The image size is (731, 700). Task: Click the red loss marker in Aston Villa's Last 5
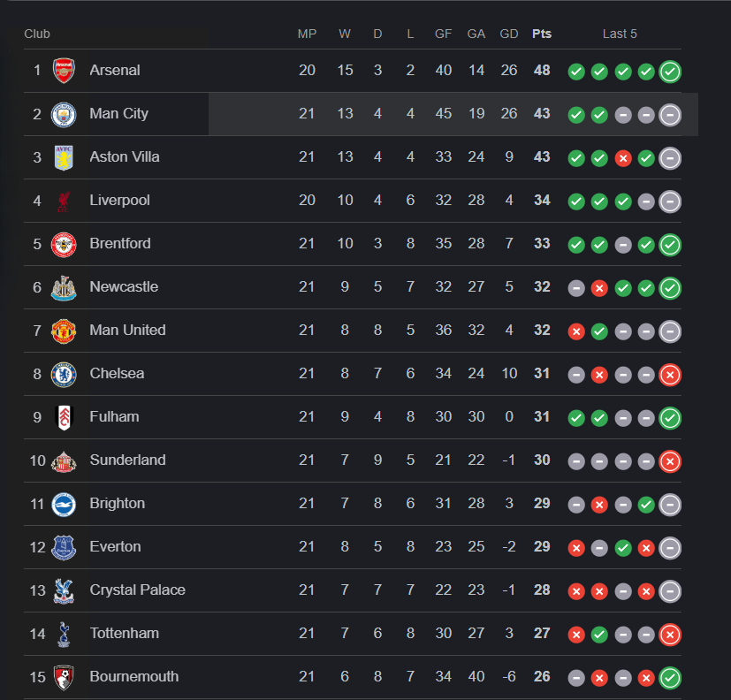click(x=623, y=158)
